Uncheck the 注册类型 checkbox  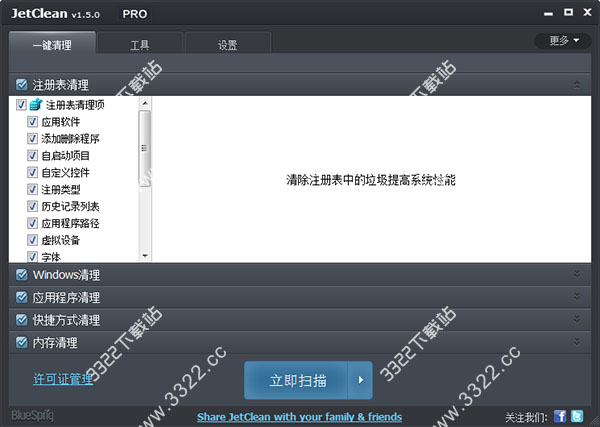[x=33, y=189]
